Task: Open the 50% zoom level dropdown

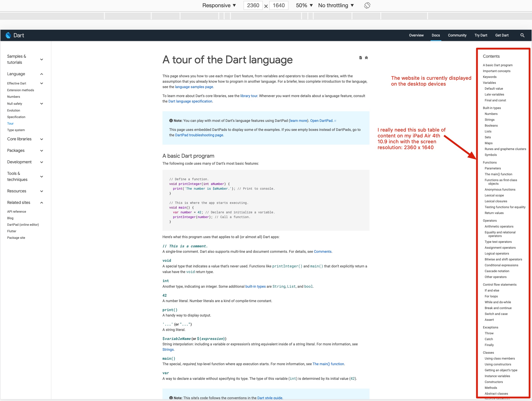Action: point(304,5)
